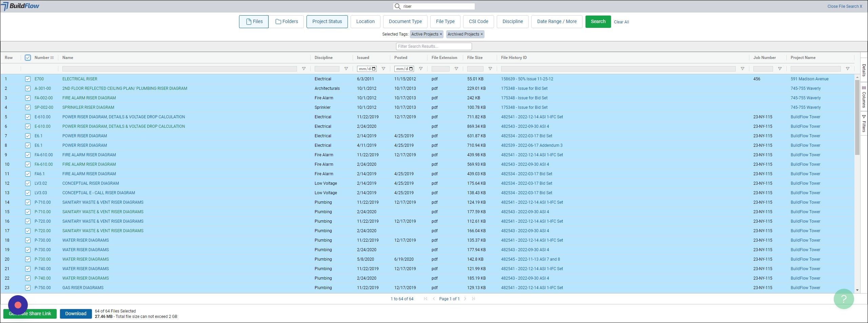The image size is (868, 323).
Task: Click the BuildFlow logo
Action: (20, 6)
